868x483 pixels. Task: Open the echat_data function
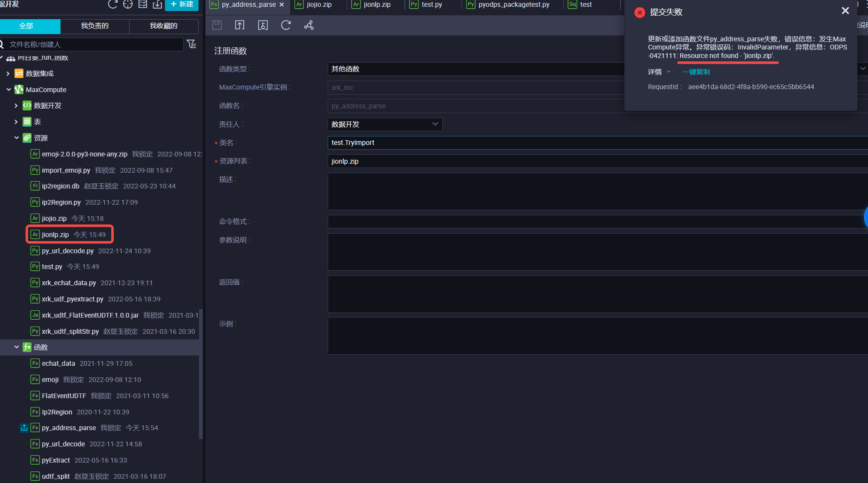(58, 363)
